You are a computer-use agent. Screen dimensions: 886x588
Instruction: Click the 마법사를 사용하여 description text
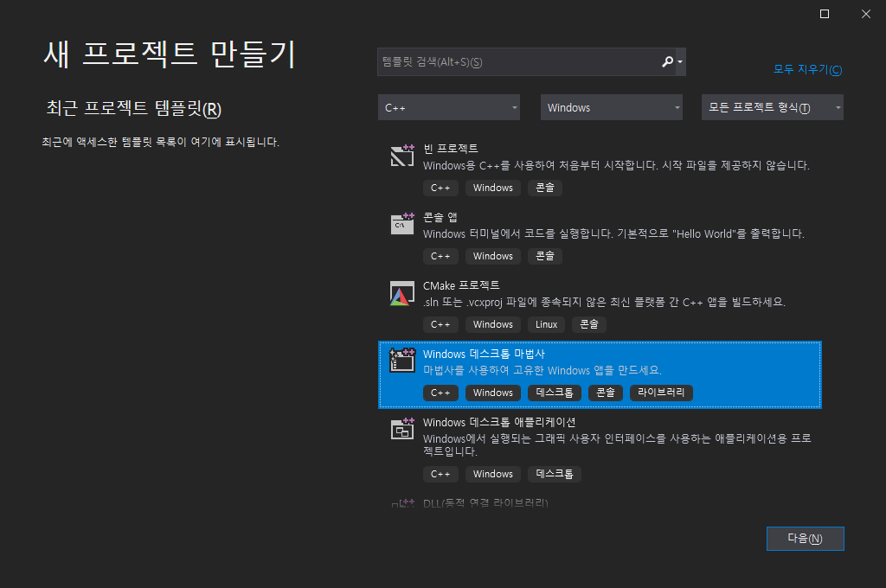click(543, 371)
